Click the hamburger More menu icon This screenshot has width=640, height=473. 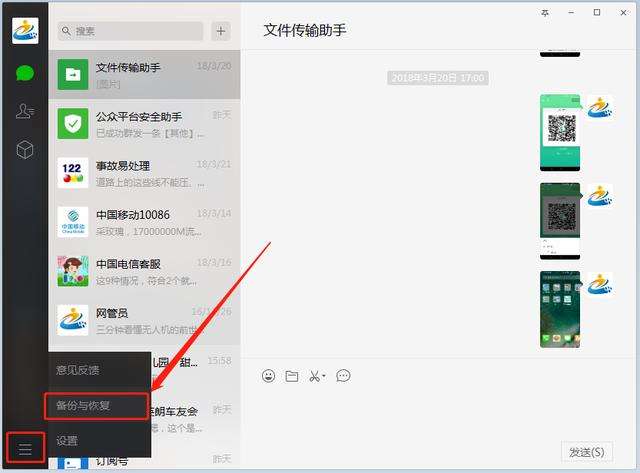[x=25, y=449]
